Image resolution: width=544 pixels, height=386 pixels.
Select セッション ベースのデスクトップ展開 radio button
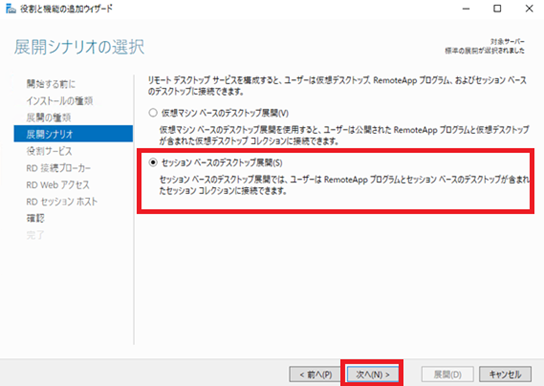click(153, 162)
